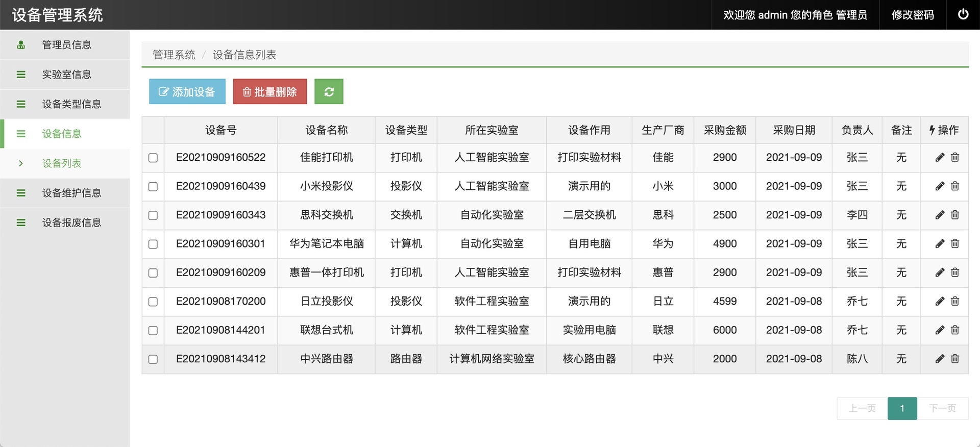Click the user icon beside 管理员信息
Image resolution: width=980 pixels, height=447 pixels.
pyautogui.click(x=21, y=45)
